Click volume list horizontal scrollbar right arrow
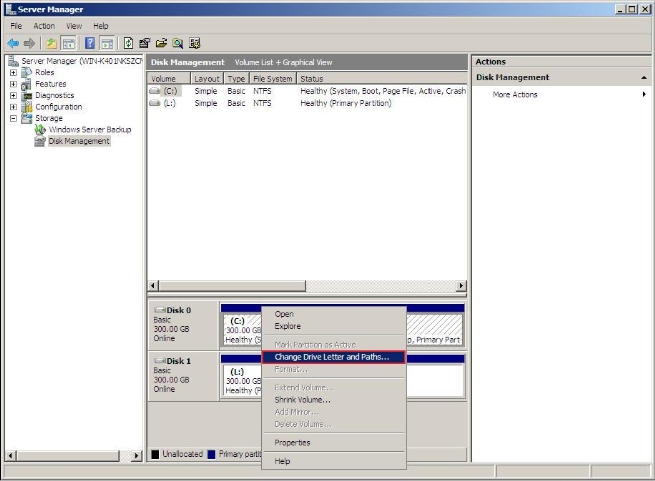Image resolution: width=655 pixels, height=481 pixels. tap(461, 286)
